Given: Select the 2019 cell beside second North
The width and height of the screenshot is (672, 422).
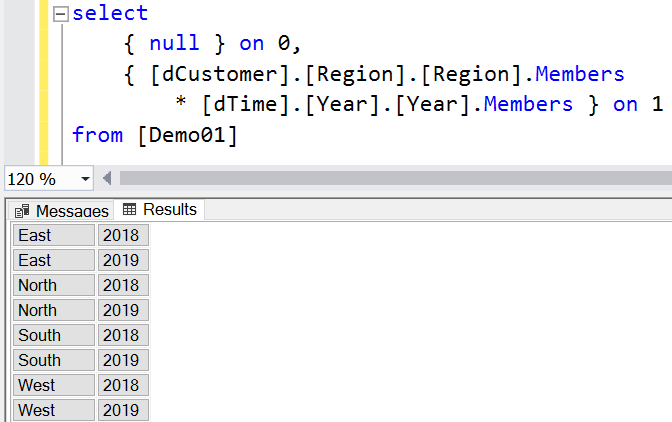Looking at the screenshot, I should coord(123,310).
